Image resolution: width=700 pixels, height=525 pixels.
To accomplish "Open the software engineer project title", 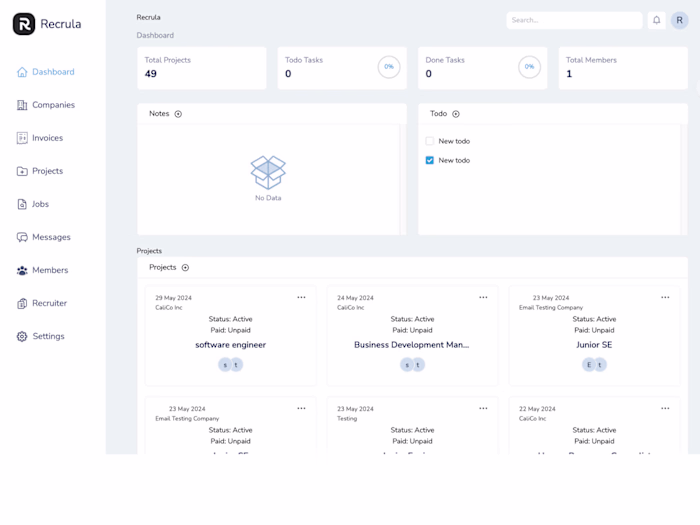I will [x=230, y=345].
